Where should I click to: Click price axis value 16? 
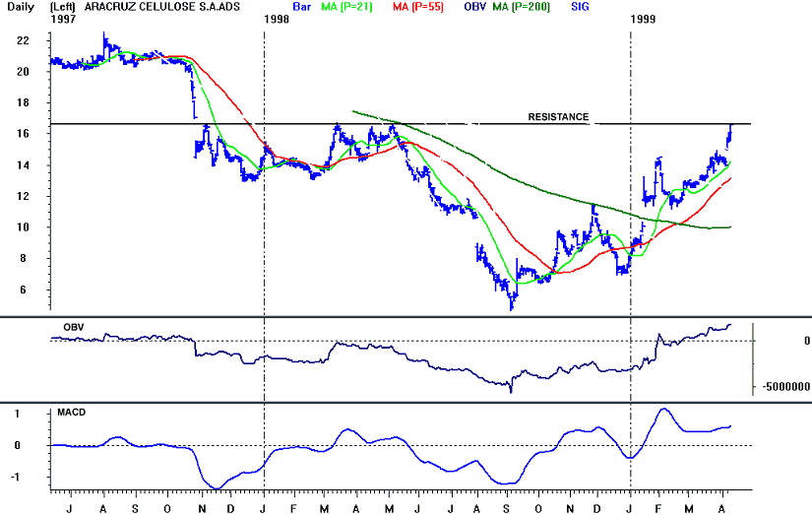coord(23,134)
